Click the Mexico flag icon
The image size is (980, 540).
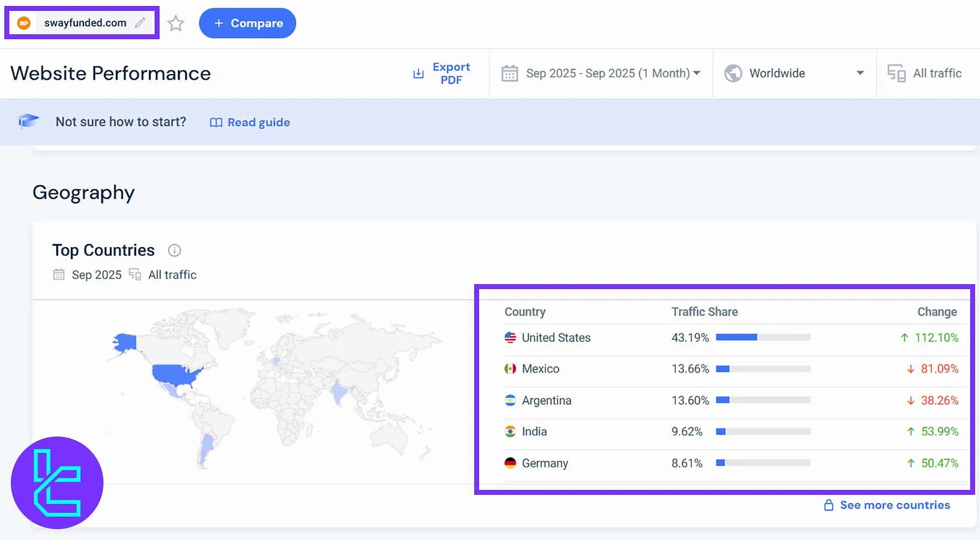point(510,369)
